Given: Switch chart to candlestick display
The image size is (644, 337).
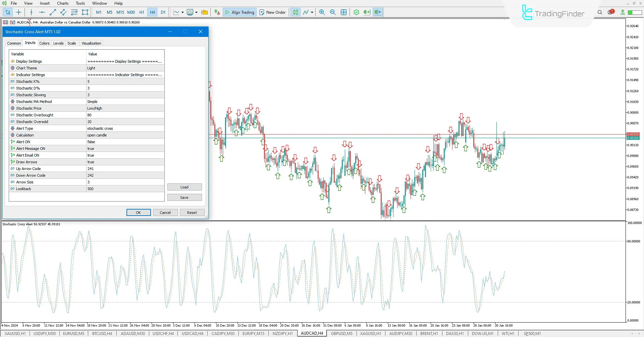Looking at the screenshot, I should (x=296, y=12).
